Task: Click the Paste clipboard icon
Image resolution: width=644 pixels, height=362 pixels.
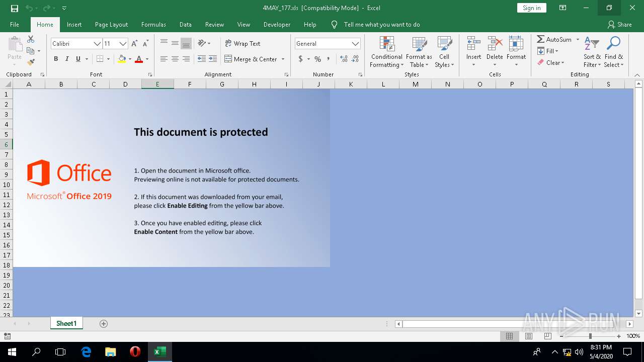Action: [15, 44]
